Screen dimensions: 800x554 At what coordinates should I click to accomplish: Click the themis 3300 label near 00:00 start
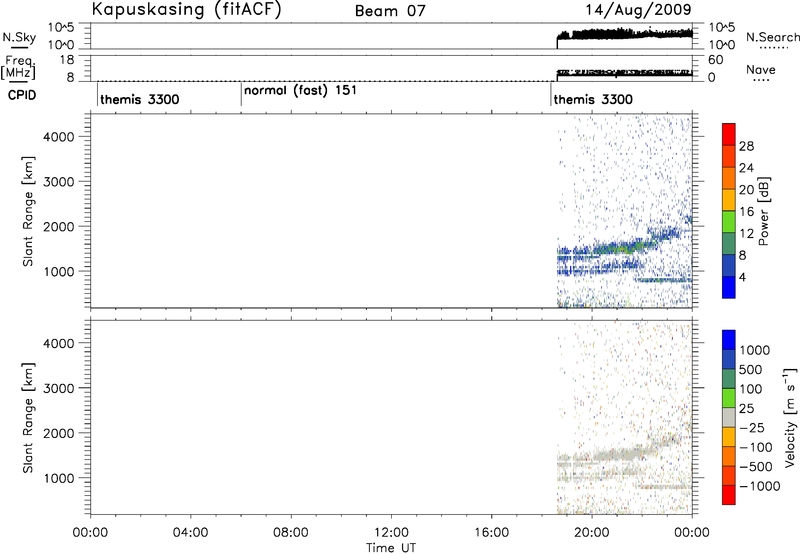point(140,99)
